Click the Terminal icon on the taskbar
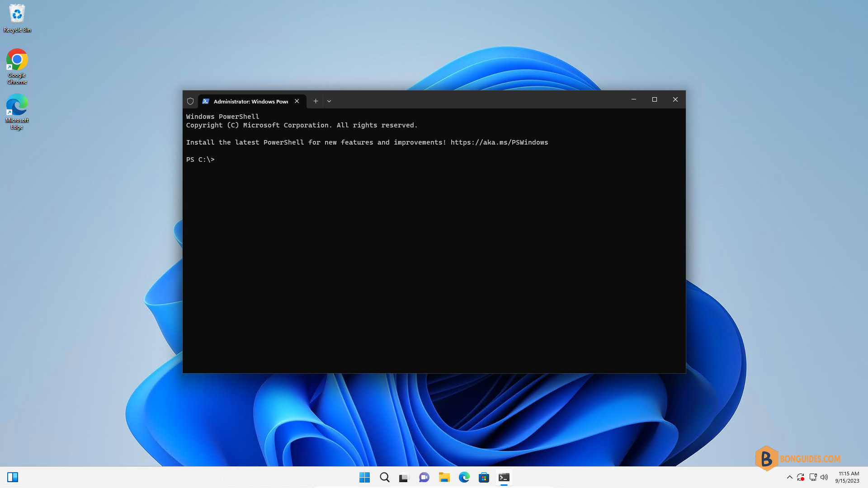The width and height of the screenshot is (868, 488). click(x=504, y=477)
